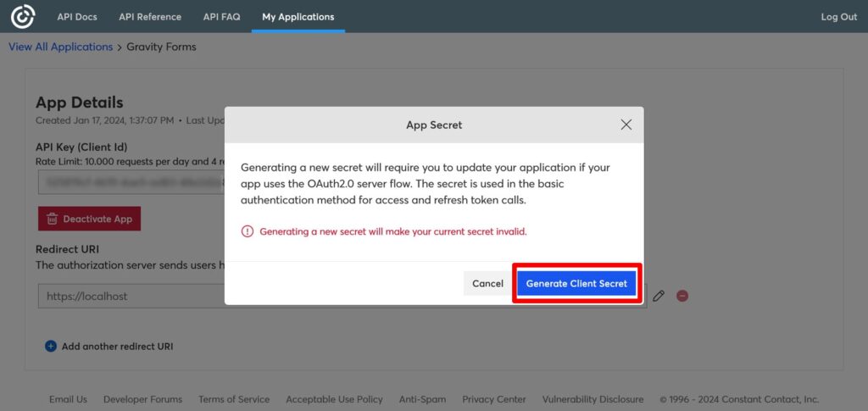Open the Developer Forums footer link
868x411 pixels.
click(142, 399)
